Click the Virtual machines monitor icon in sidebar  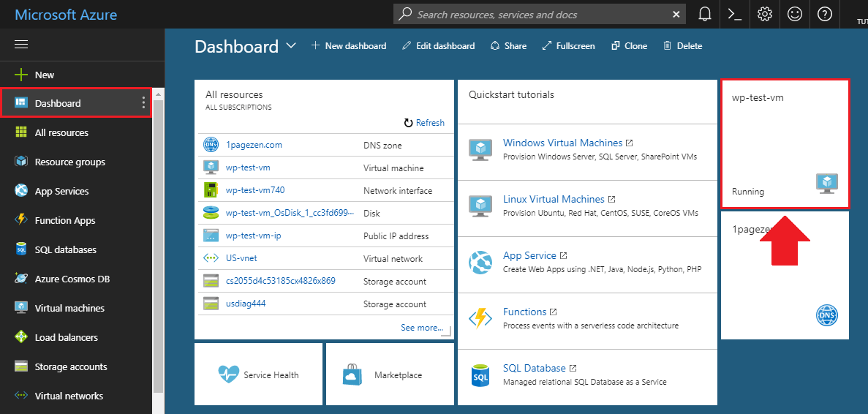pos(21,308)
